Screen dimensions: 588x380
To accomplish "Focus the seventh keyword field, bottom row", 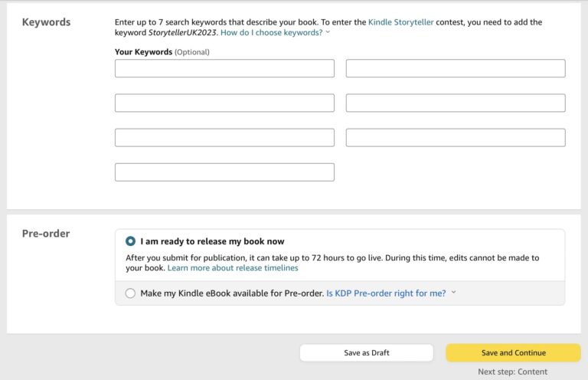I will click(x=224, y=172).
